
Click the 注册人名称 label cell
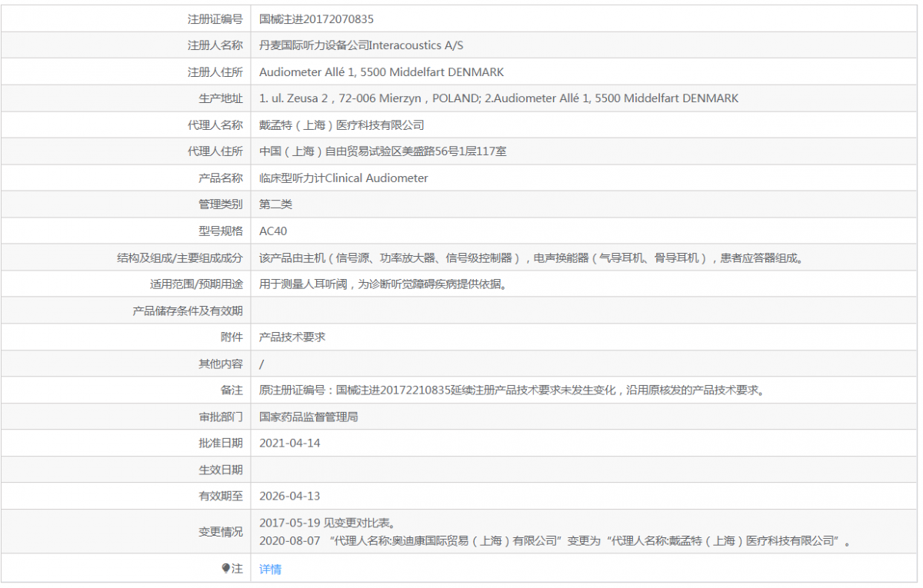(126, 45)
